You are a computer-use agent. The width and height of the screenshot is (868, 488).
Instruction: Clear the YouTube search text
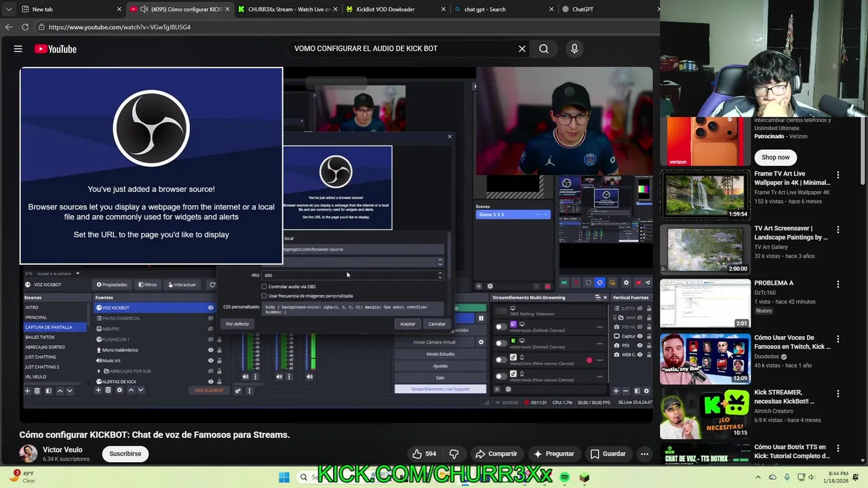522,49
